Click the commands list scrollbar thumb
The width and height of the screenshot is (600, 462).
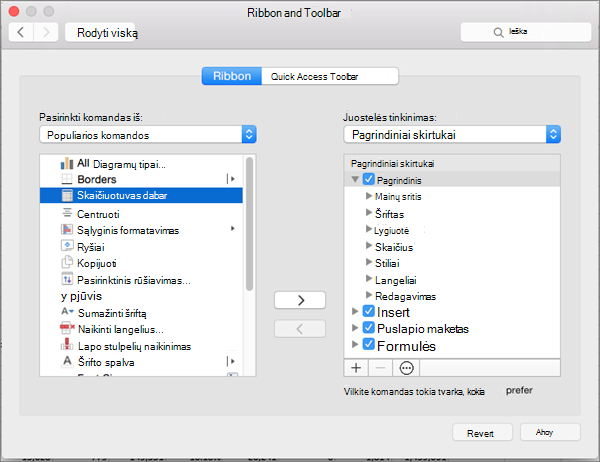click(249, 224)
